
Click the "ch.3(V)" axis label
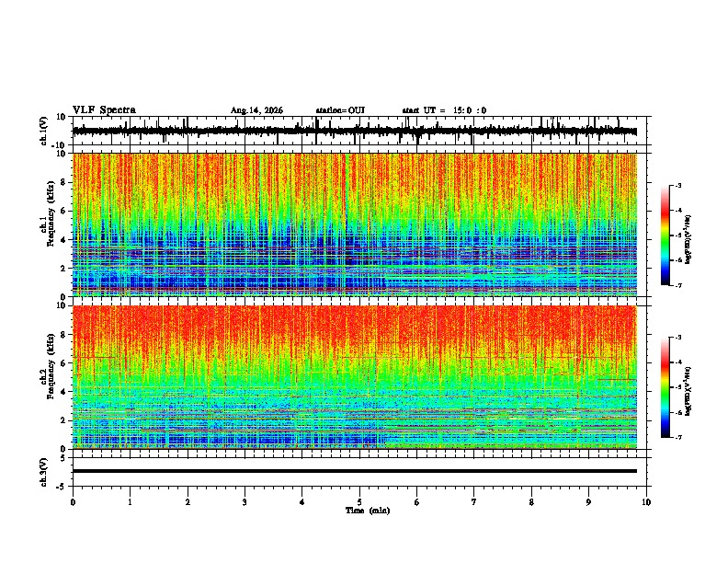[44, 472]
